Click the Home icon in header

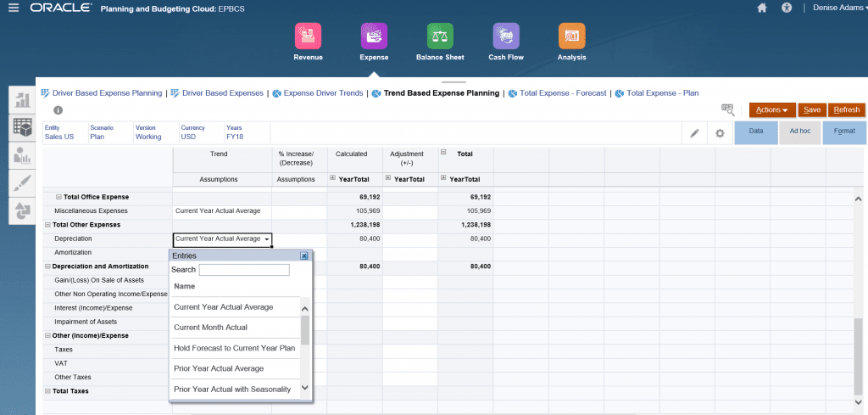761,8
